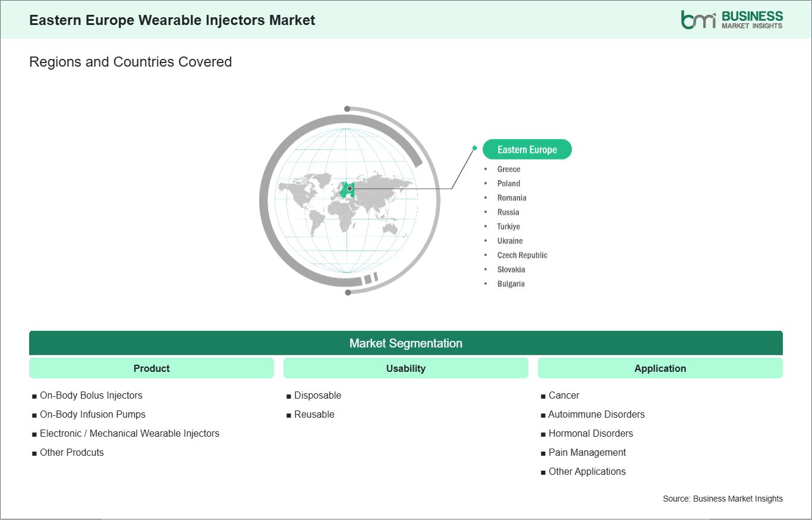
Task: Select the Product segment header
Action: [x=152, y=368]
